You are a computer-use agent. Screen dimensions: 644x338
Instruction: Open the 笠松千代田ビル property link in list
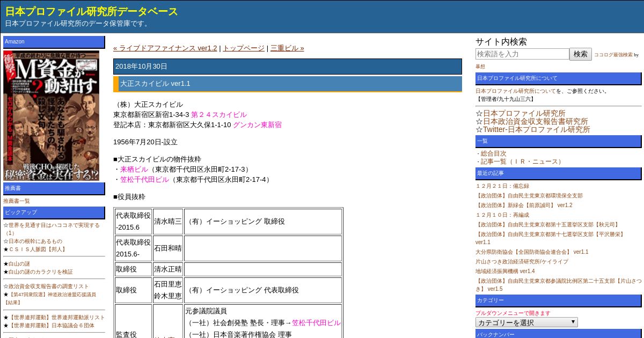click(144, 180)
